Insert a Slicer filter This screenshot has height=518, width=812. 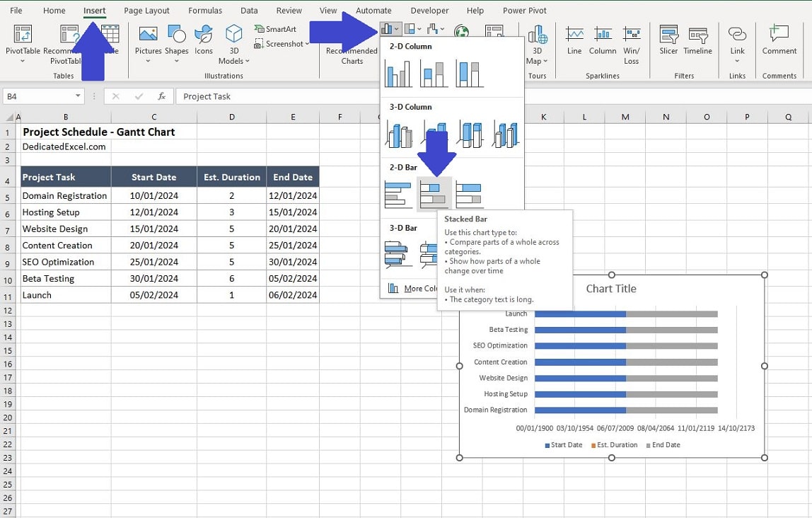point(668,43)
